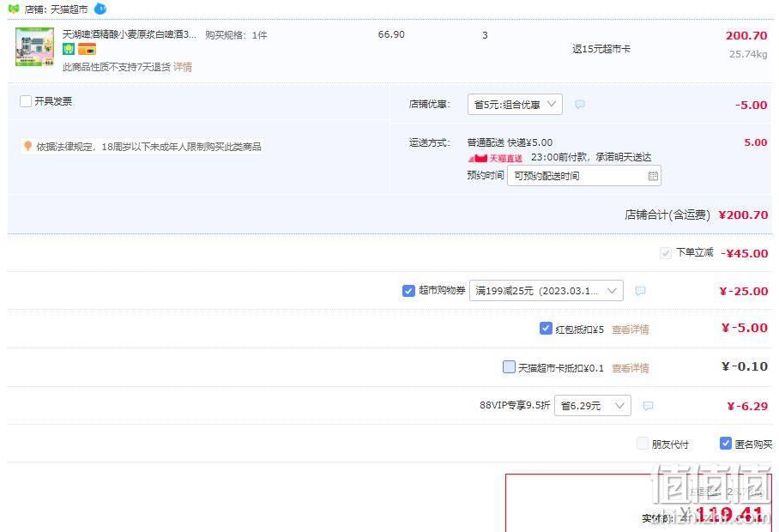Click the 返15元超市卡 promotion text
The width and height of the screenshot is (779, 532).
(601, 49)
